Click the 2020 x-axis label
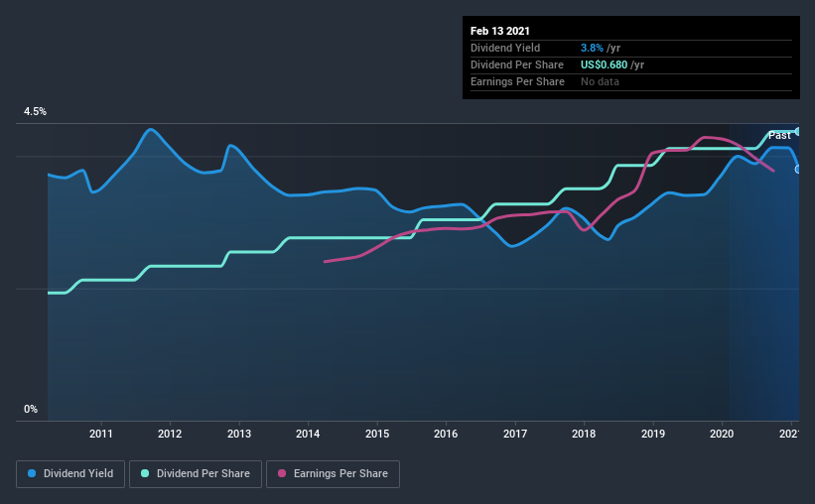Screen dimensions: 815x504 point(722,434)
